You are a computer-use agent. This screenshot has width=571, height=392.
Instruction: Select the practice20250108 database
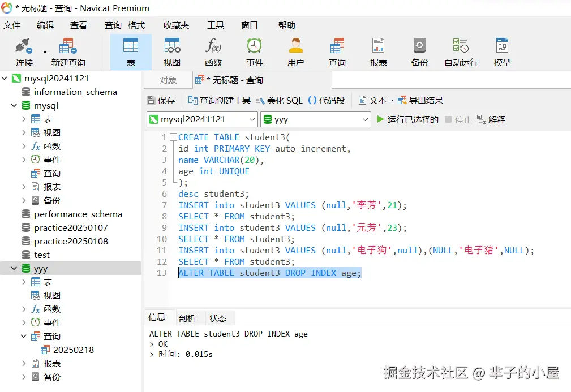[71, 242]
